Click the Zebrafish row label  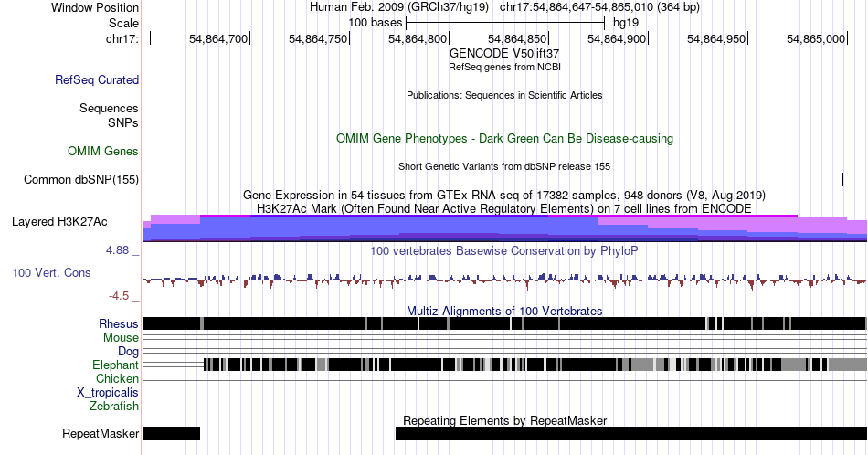[x=114, y=406]
